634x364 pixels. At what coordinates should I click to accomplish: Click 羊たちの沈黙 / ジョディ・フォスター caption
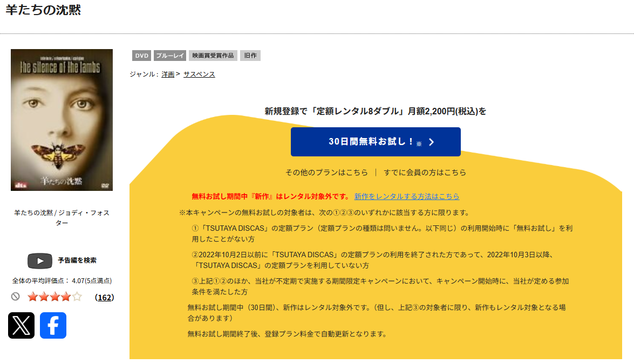pyautogui.click(x=62, y=218)
